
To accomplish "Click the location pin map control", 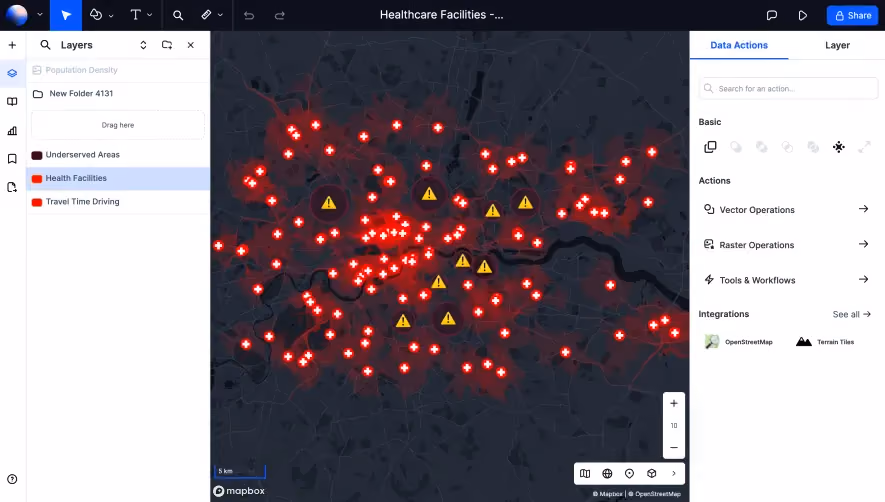I will 629,474.
